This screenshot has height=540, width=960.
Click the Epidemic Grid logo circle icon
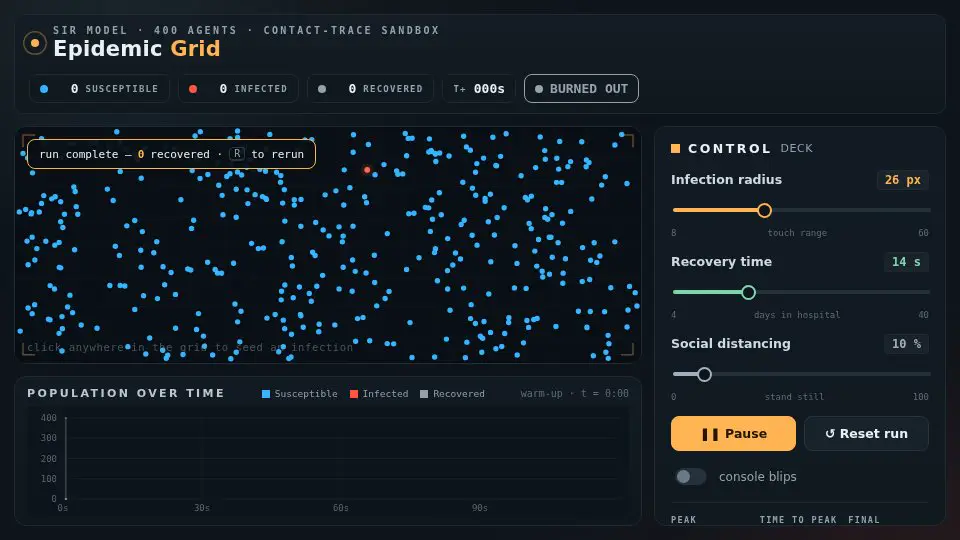[35, 43]
